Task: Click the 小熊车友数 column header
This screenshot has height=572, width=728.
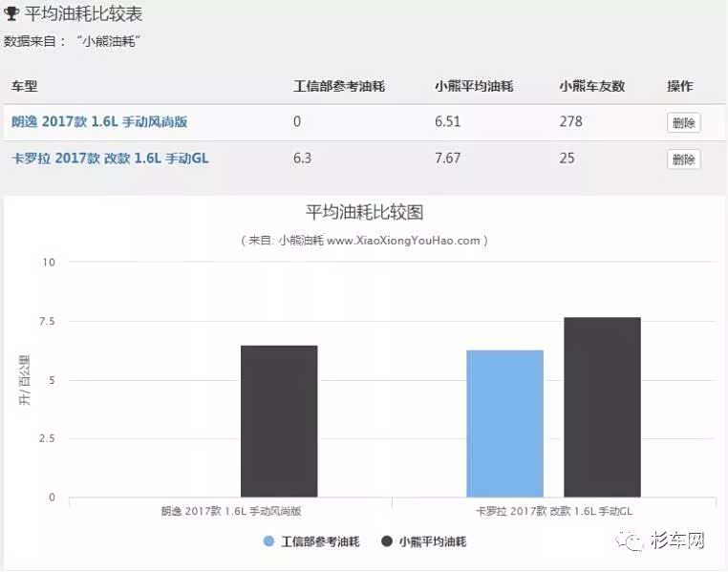Action: [x=591, y=87]
